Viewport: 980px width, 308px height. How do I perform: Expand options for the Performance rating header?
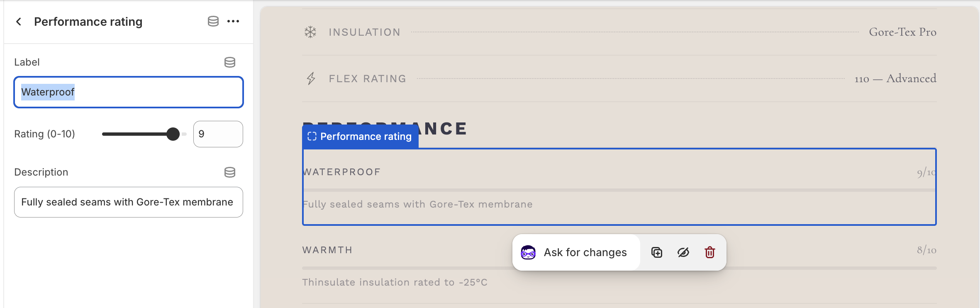(x=234, y=21)
